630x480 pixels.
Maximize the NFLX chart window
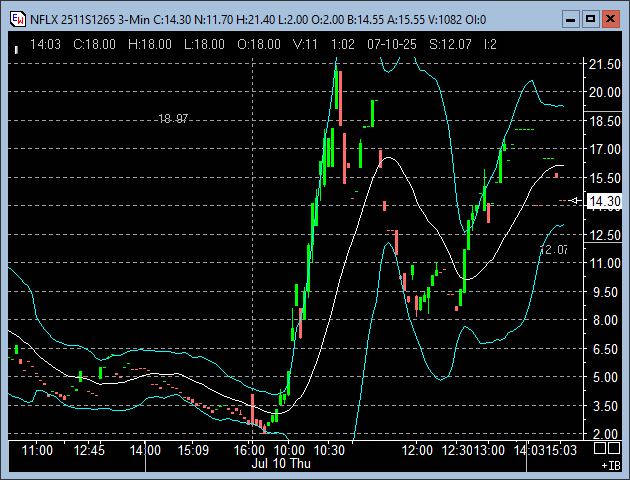(x=590, y=19)
